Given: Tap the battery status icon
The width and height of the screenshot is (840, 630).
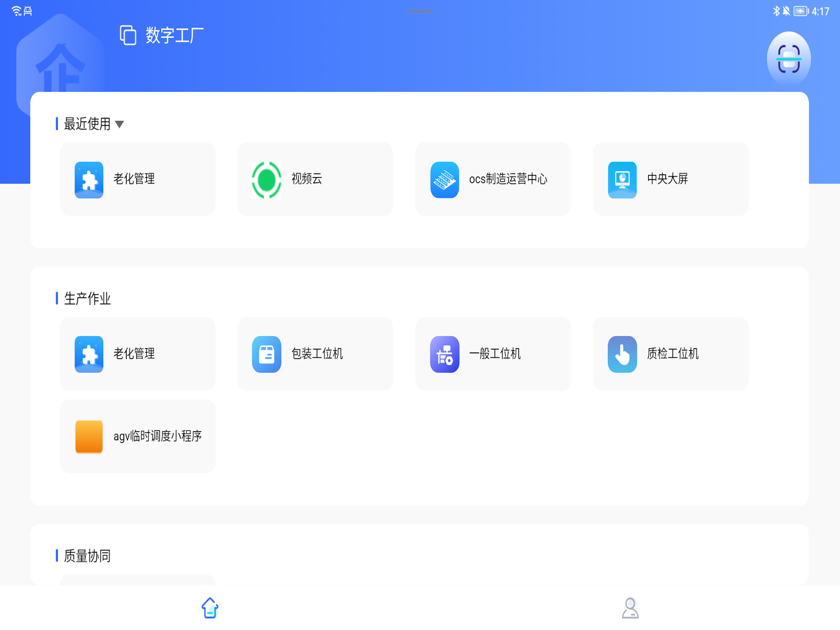Looking at the screenshot, I should click(801, 11).
